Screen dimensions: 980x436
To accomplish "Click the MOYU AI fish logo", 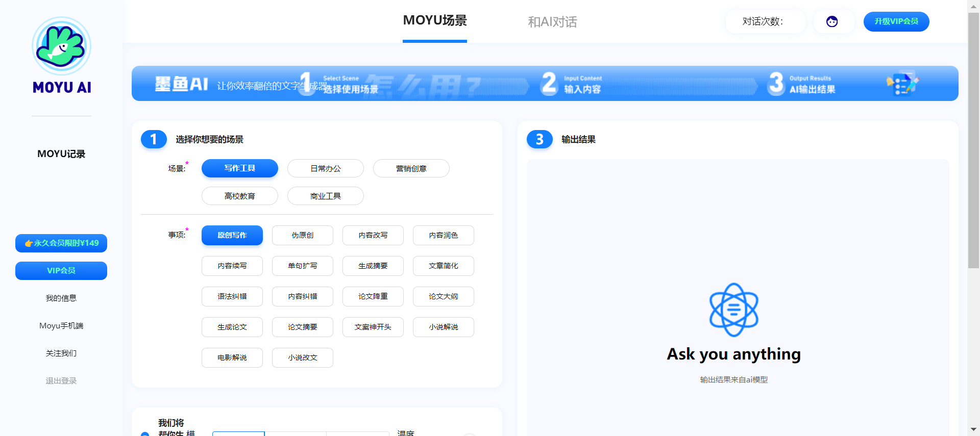I will 61,46.
